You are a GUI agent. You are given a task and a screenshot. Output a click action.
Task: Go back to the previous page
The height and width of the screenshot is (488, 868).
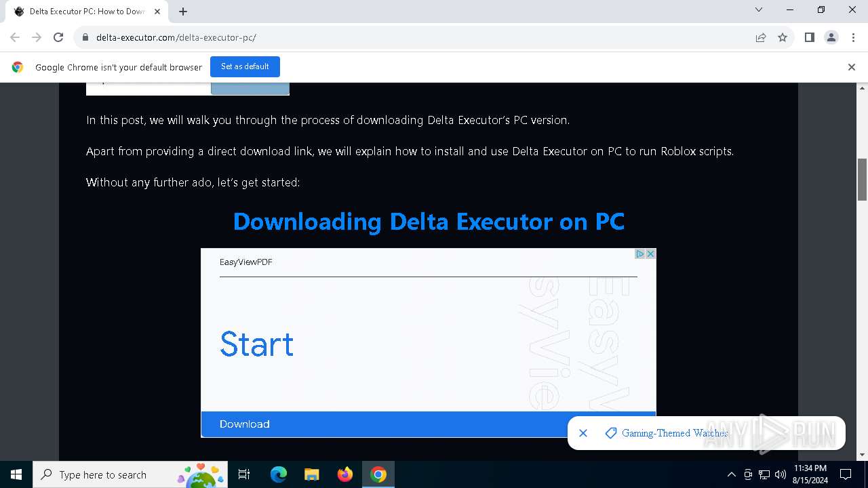click(x=15, y=37)
